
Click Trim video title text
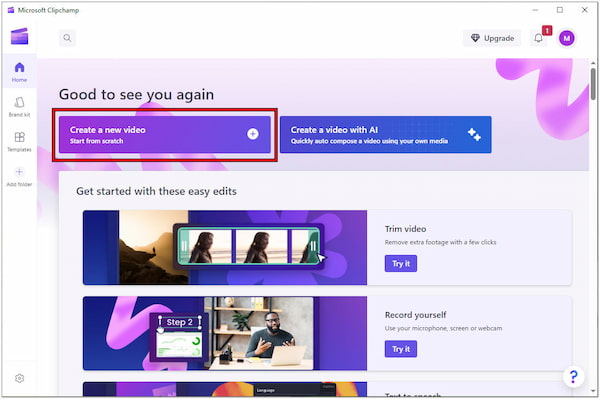(x=405, y=229)
